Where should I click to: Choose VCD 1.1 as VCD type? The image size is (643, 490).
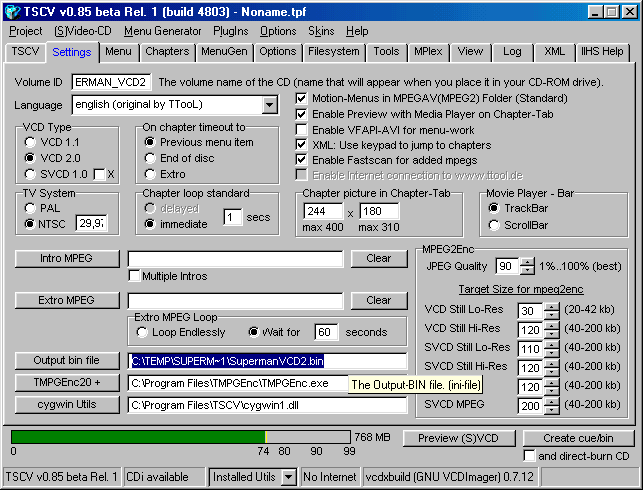pyautogui.click(x=30, y=143)
